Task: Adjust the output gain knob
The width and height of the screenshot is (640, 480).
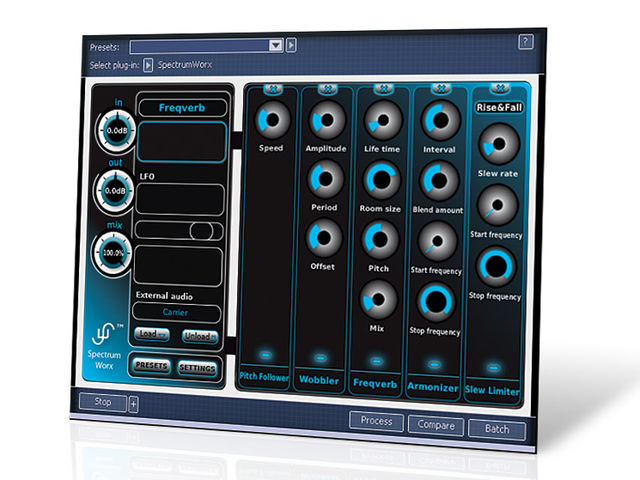Action: 115,191
